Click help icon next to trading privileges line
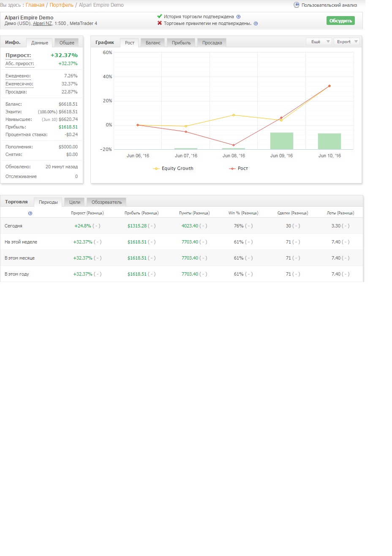This screenshot has width=392, height=556. tap(256, 24)
